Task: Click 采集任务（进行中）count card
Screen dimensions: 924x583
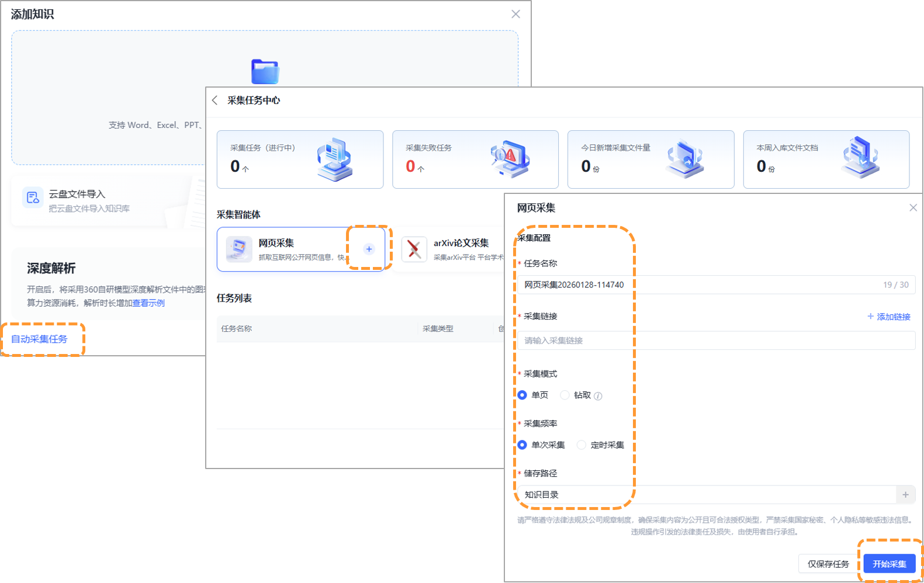Action: click(x=300, y=159)
